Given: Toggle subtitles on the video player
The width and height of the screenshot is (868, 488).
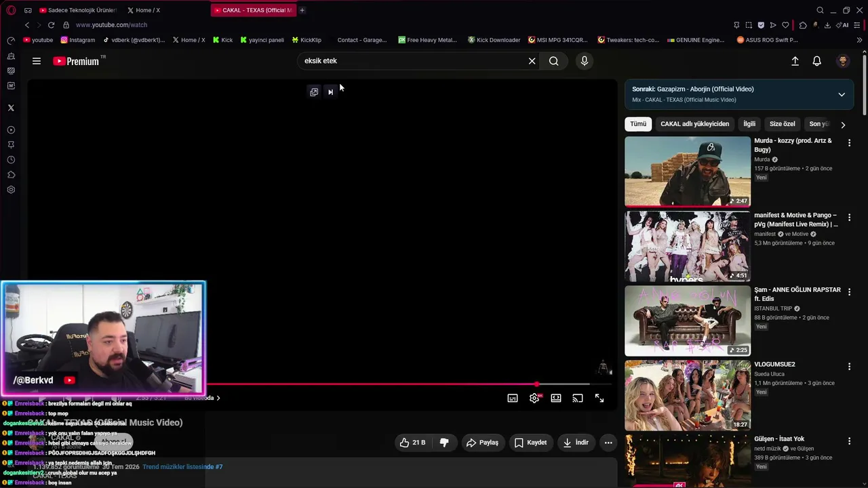Looking at the screenshot, I should tap(513, 398).
